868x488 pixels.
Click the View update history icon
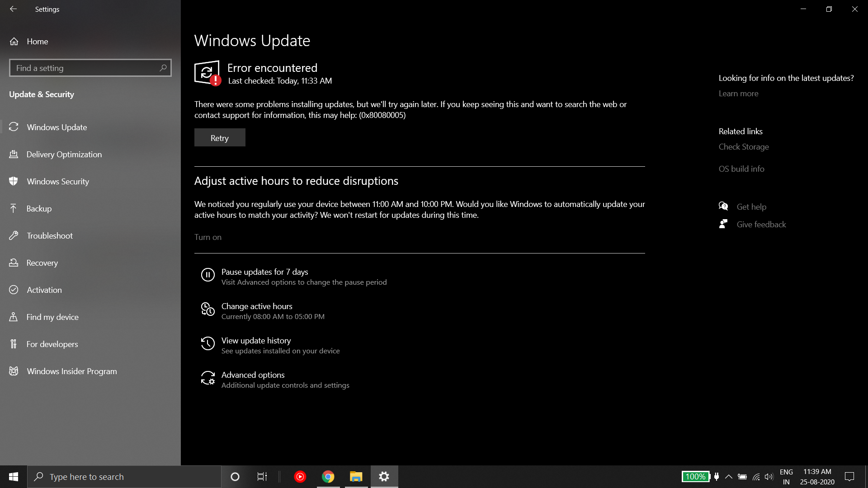pyautogui.click(x=208, y=343)
